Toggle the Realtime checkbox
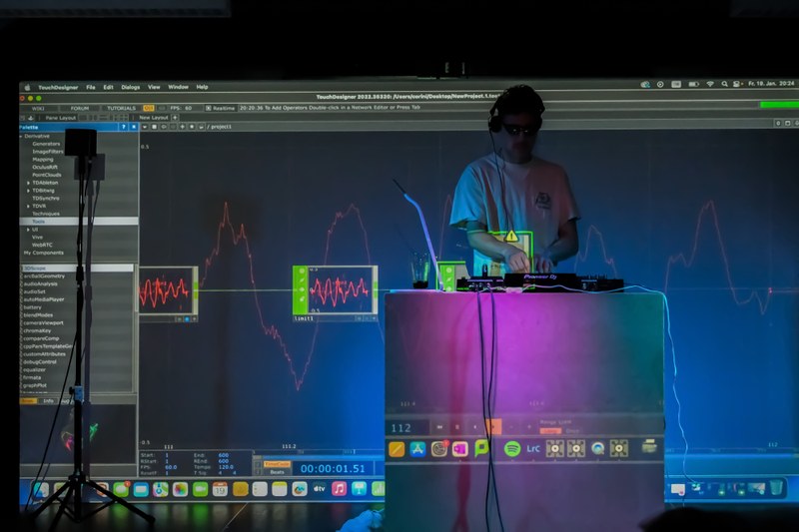This screenshot has height=532, width=799. click(x=209, y=107)
